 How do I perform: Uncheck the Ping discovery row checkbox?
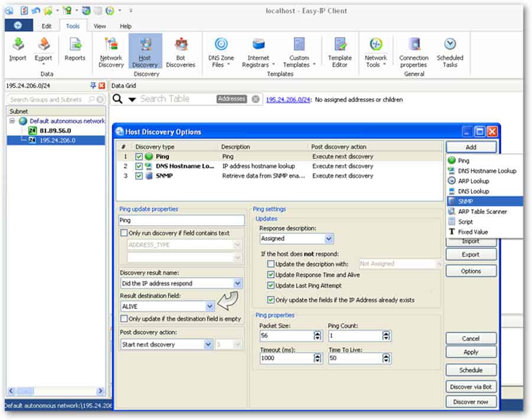139,157
